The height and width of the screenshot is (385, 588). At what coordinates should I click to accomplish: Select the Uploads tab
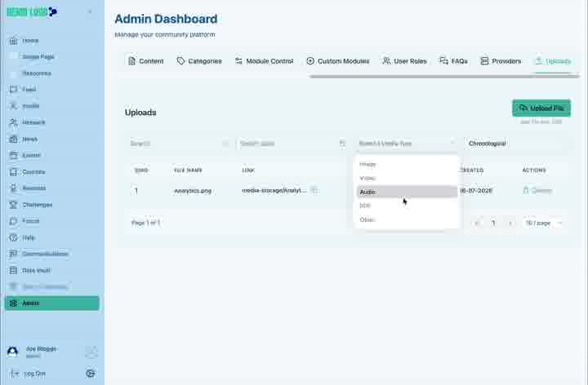click(553, 61)
